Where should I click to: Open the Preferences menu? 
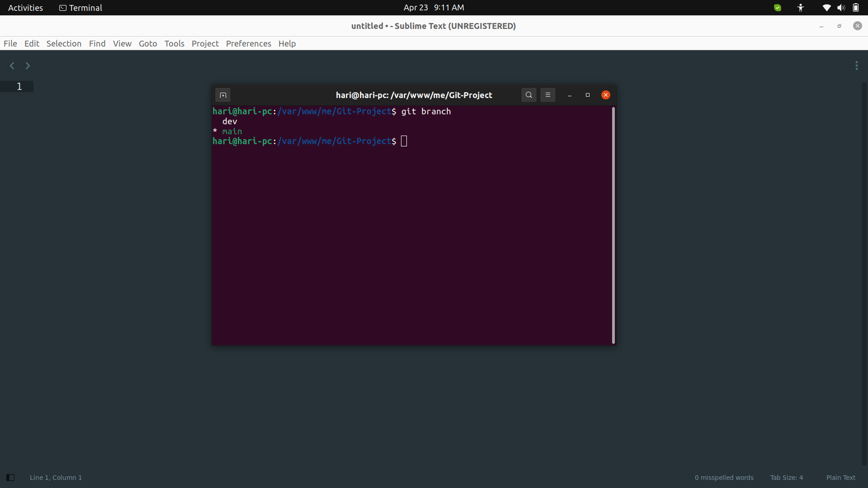[x=248, y=43]
